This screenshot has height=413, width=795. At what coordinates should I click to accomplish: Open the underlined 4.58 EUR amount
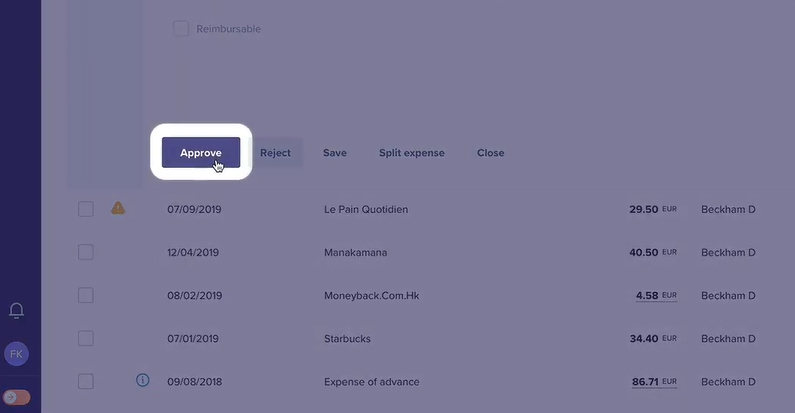(656, 295)
